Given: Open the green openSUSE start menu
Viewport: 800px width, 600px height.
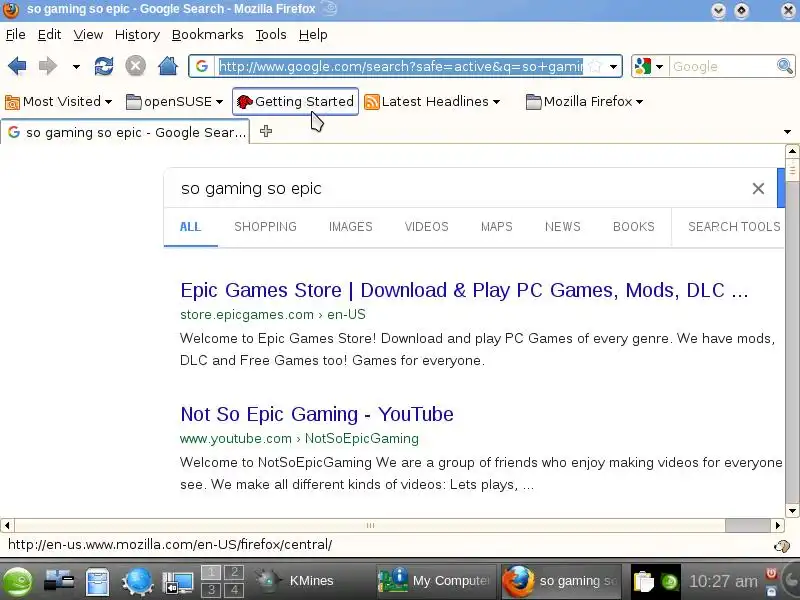Looking at the screenshot, I should pyautogui.click(x=18, y=581).
